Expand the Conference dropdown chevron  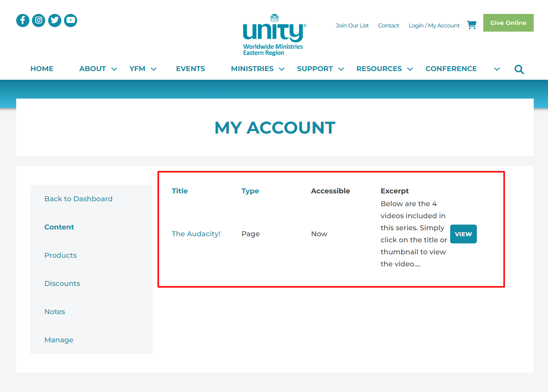(x=497, y=69)
